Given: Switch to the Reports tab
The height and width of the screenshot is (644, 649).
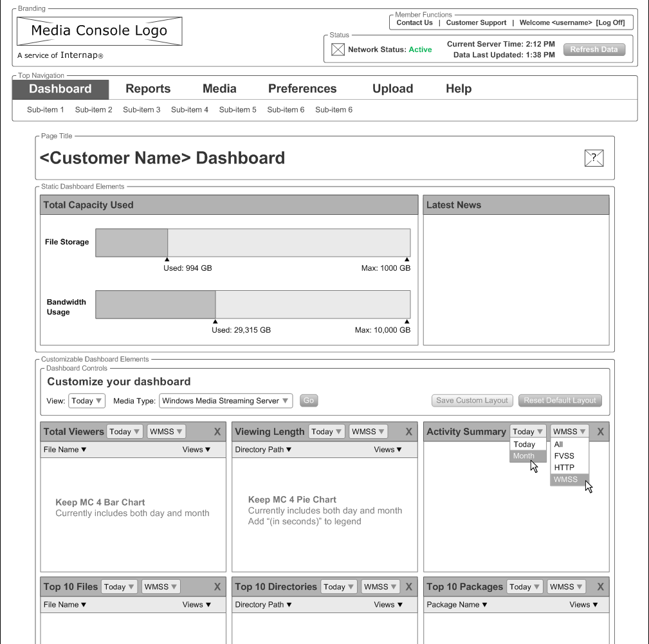Looking at the screenshot, I should 148,88.
